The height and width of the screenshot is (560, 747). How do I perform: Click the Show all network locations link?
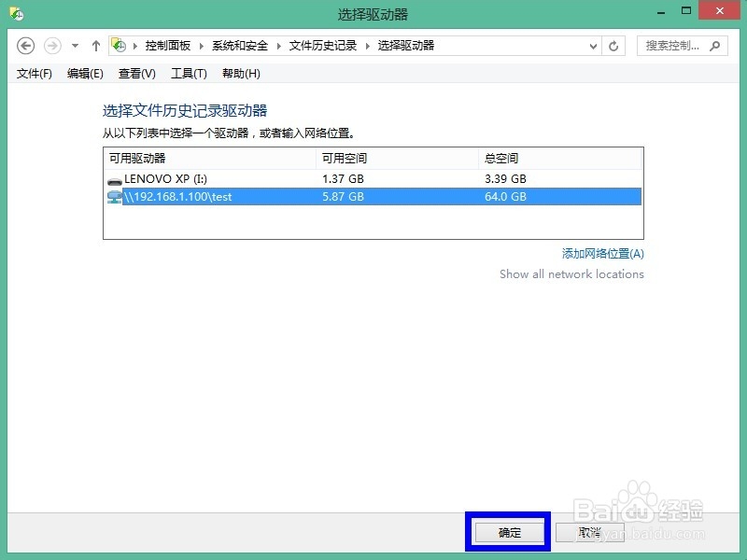pos(571,273)
